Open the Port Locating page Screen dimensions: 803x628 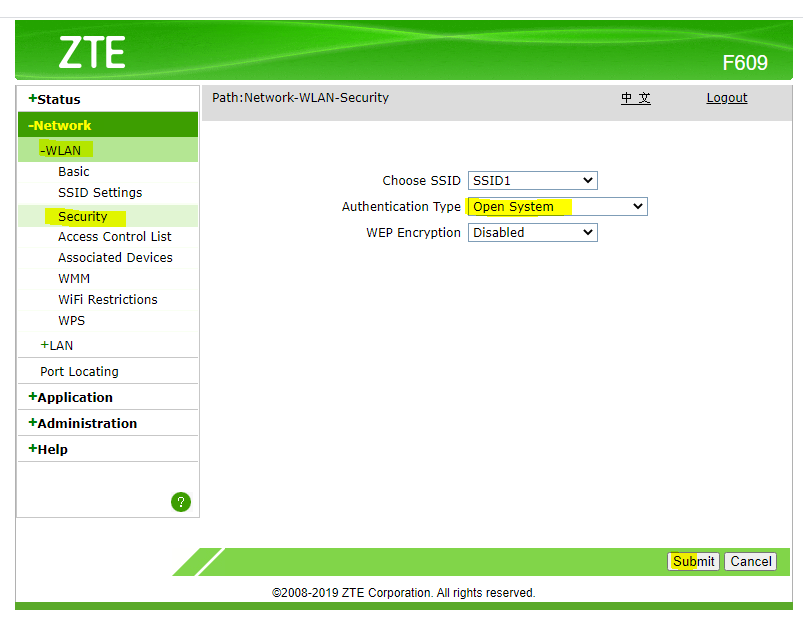click(x=79, y=371)
